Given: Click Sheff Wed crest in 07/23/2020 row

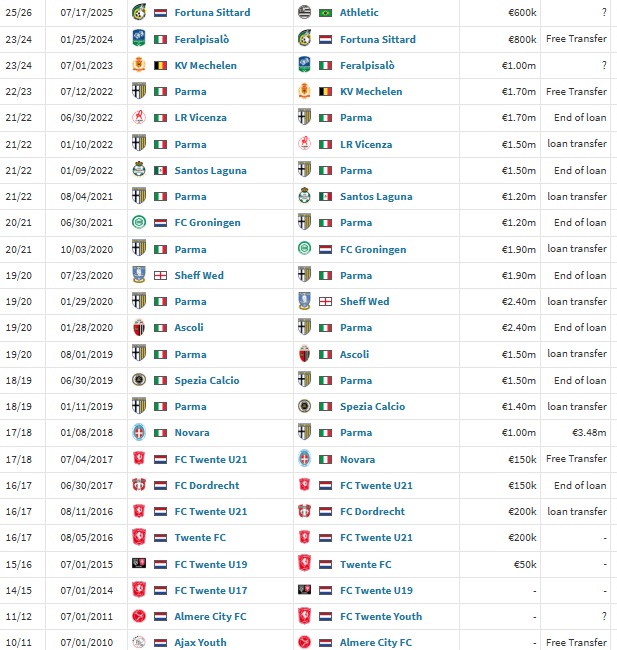Looking at the screenshot, I should click(x=138, y=275).
